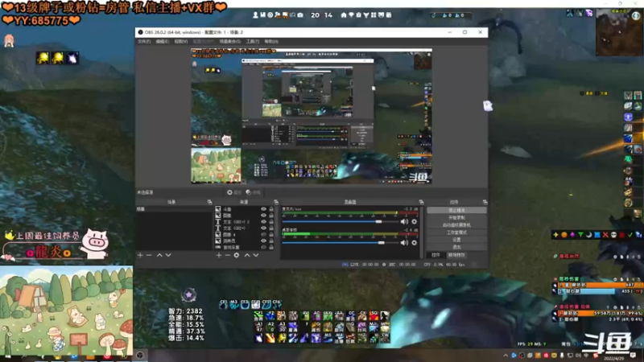
Task: Click the CW ability on game action bar
Action: point(385,338)
